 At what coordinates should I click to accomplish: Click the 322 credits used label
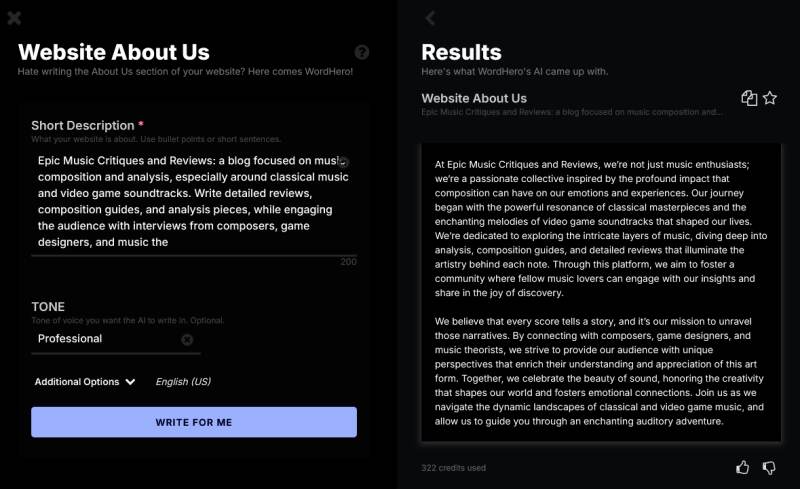coord(454,467)
